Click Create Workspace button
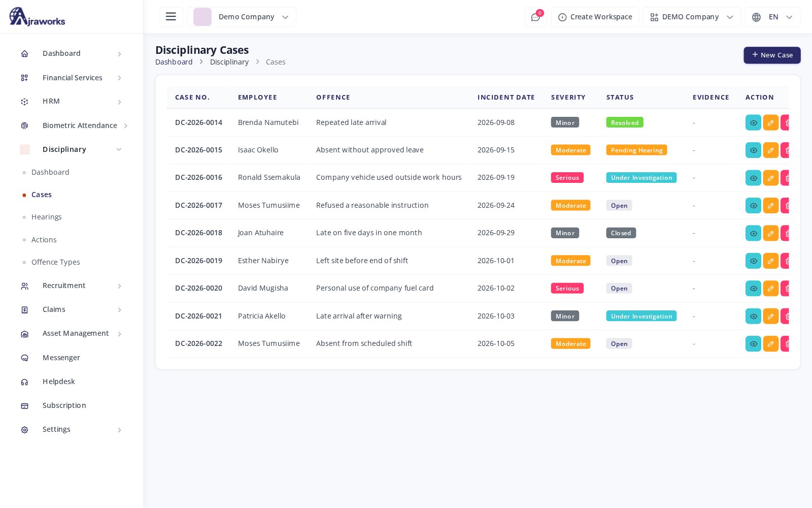This screenshot has width=812, height=508. tap(595, 17)
